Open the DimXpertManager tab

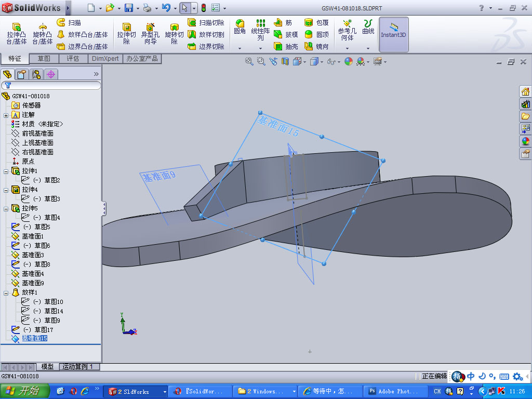click(x=51, y=74)
